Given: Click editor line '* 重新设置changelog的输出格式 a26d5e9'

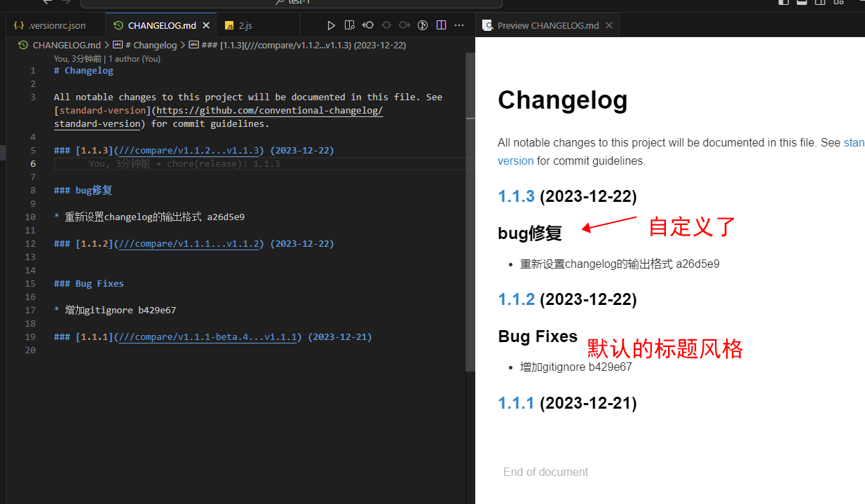Looking at the screenshot, I should (149, 217).
